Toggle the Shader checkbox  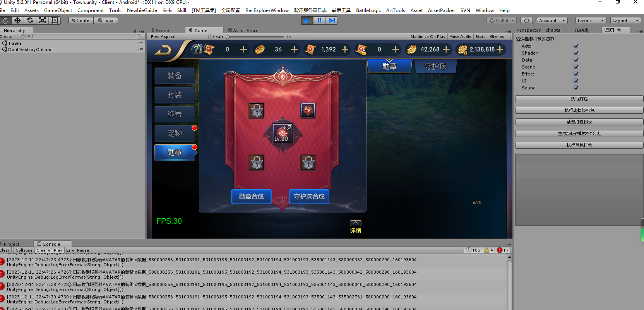576,53
